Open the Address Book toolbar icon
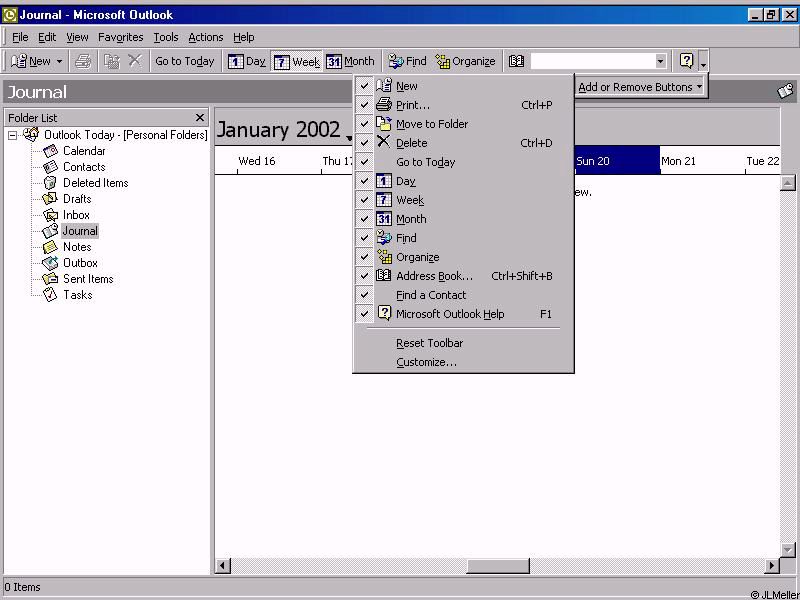 [516, 61]
